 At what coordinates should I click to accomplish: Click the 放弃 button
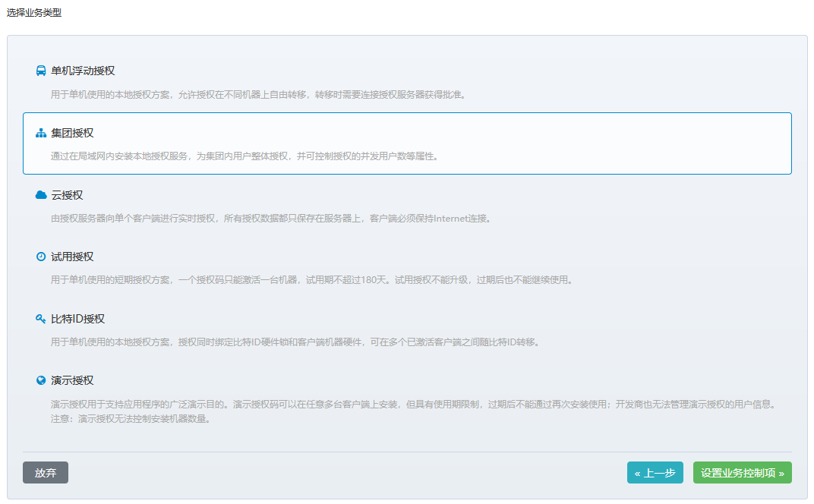click(45, 472)
